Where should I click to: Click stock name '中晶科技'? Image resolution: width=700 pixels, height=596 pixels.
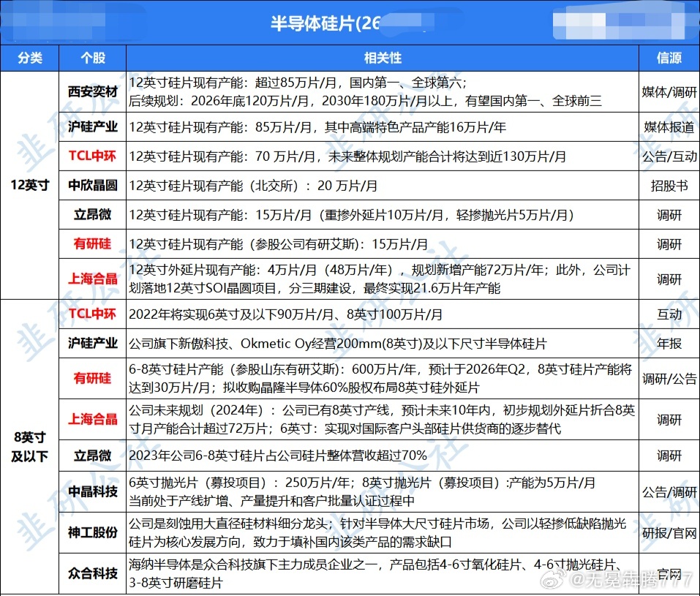(x=93, y=491)
